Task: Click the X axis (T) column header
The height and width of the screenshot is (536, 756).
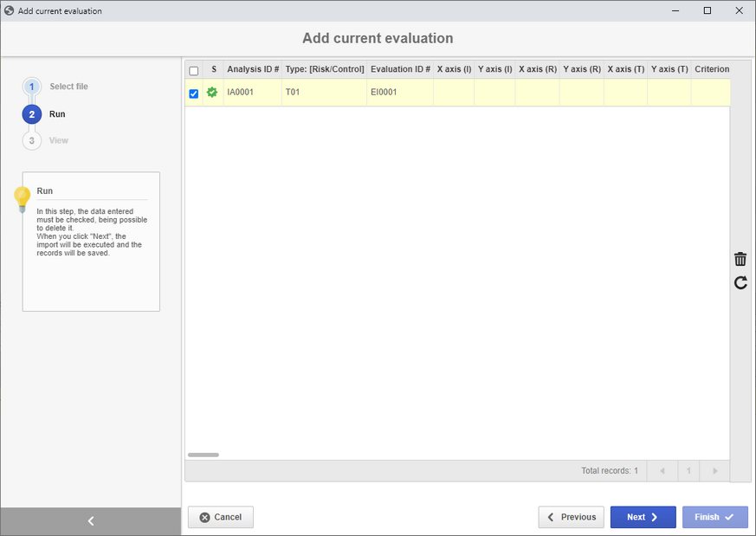Action: pos(626,69)
